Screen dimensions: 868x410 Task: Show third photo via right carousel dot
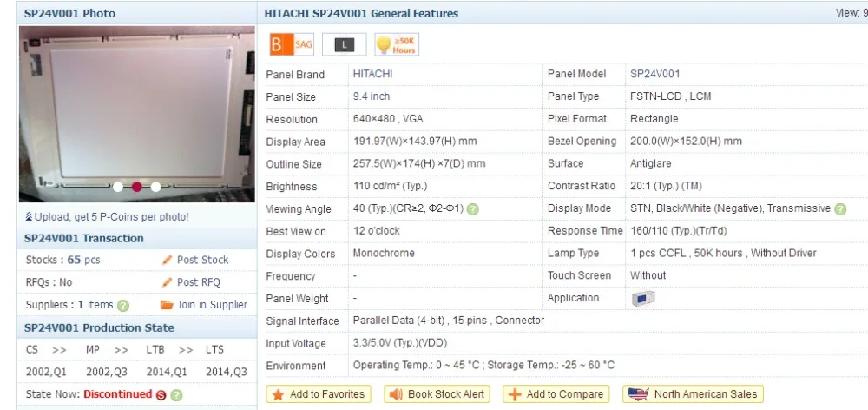pyautogui.click(x=155, y=187)
